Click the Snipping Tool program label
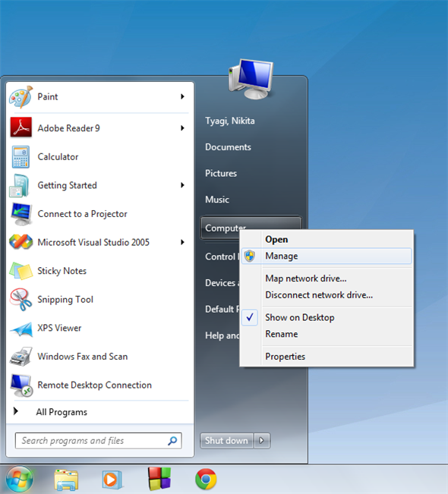448x494 pixels. click(x=65, y=300)
